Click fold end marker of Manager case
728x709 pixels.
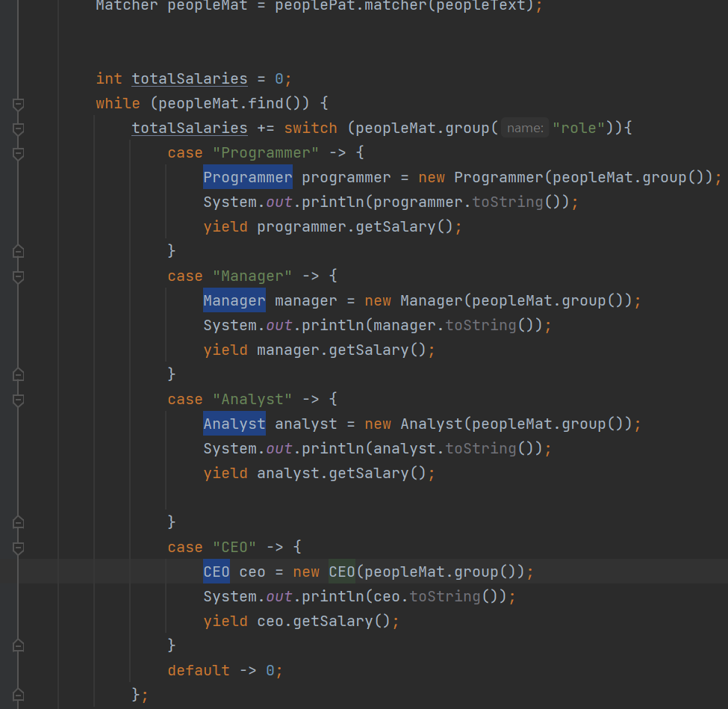(x=18, y=374)
